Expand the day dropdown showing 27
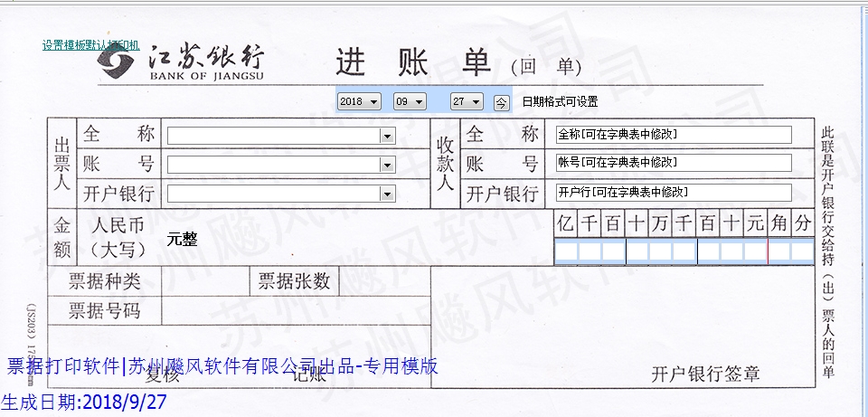 tap(476, 102)
